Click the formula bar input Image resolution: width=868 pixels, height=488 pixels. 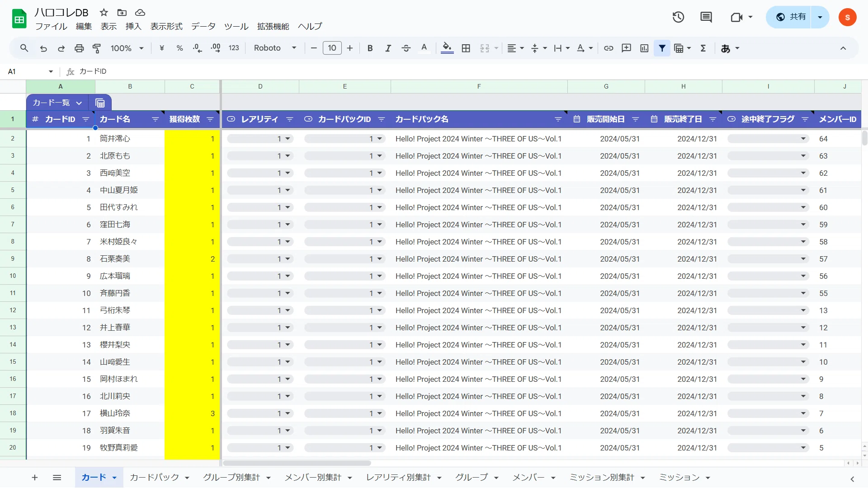470,71
